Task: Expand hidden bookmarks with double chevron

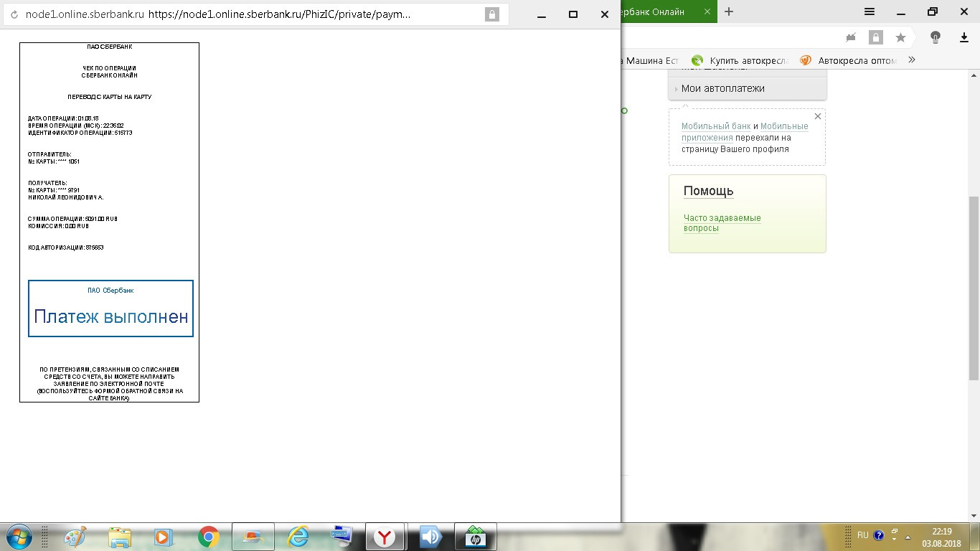Action: tap(912, 60)
